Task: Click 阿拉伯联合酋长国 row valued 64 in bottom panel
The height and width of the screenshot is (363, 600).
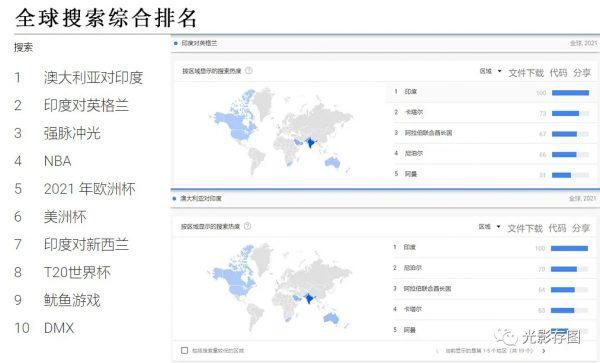Action: click(491, 289)
